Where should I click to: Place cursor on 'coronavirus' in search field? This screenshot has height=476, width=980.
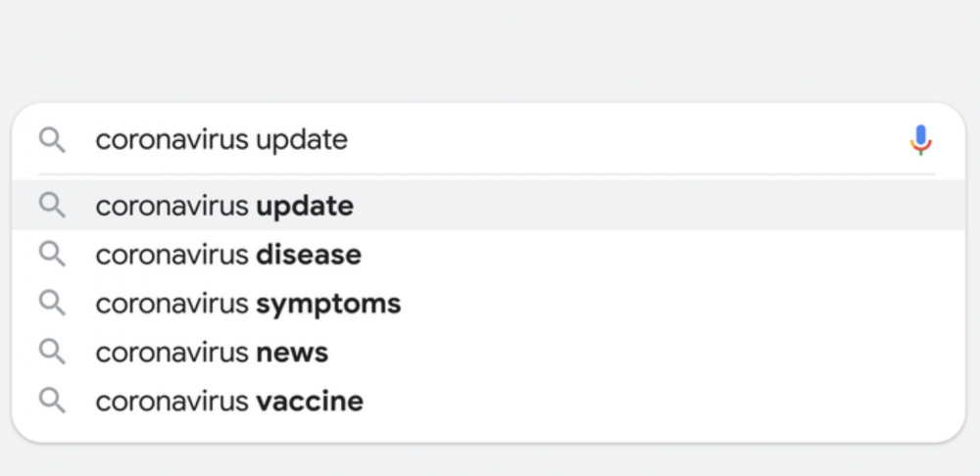[x=171, y=140]
